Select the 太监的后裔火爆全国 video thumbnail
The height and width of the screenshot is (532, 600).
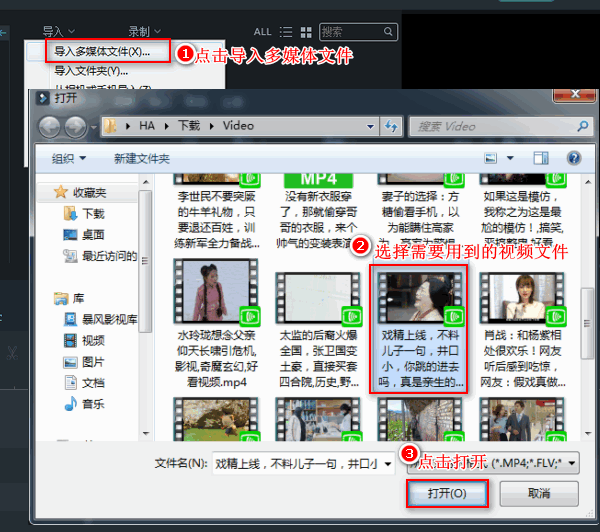click(318, 298)
